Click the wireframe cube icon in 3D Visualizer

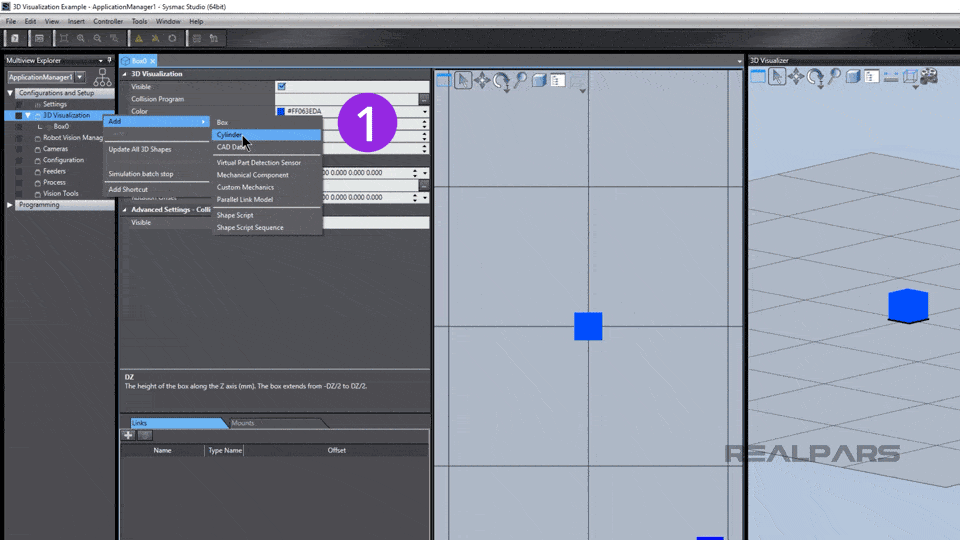pyautogui.click(x=910, y=77)
